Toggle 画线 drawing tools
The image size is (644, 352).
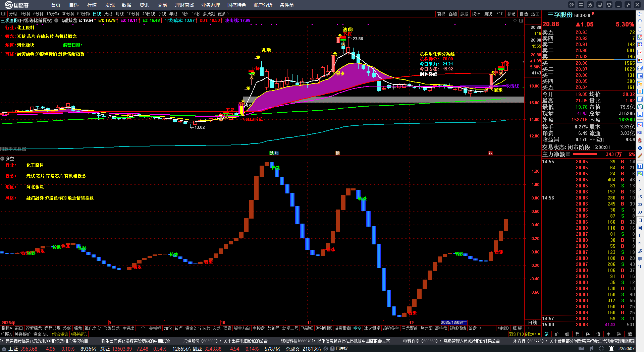pos(488,14)
